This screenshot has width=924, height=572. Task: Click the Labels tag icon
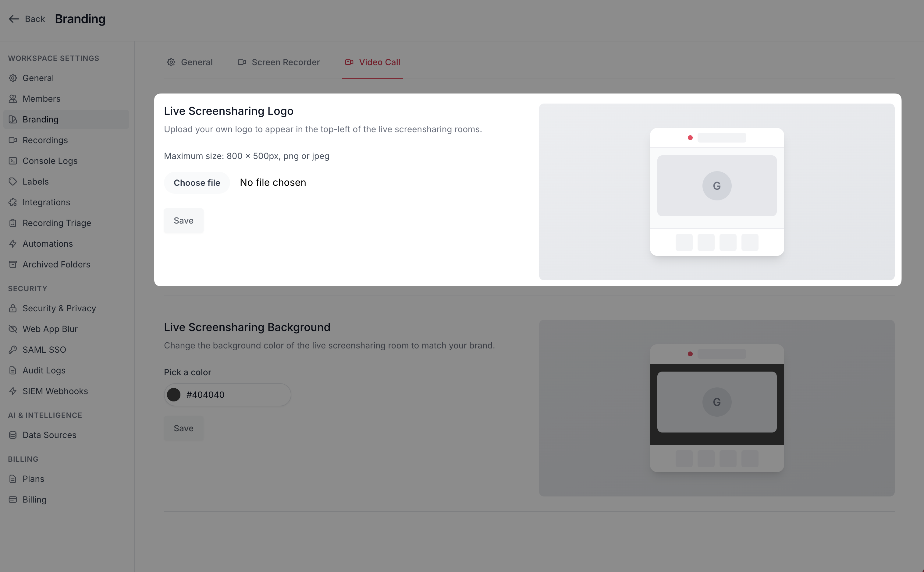13,182
